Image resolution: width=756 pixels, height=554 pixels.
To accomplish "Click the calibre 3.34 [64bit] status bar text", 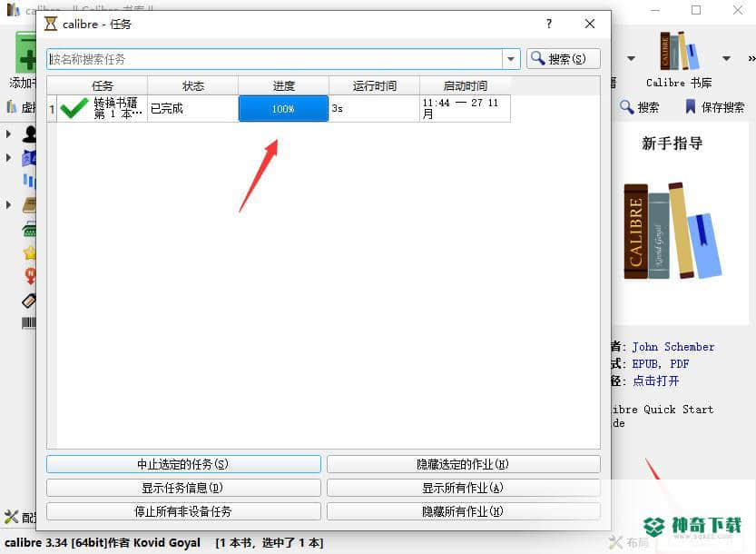I will click(x=103, y=543).
